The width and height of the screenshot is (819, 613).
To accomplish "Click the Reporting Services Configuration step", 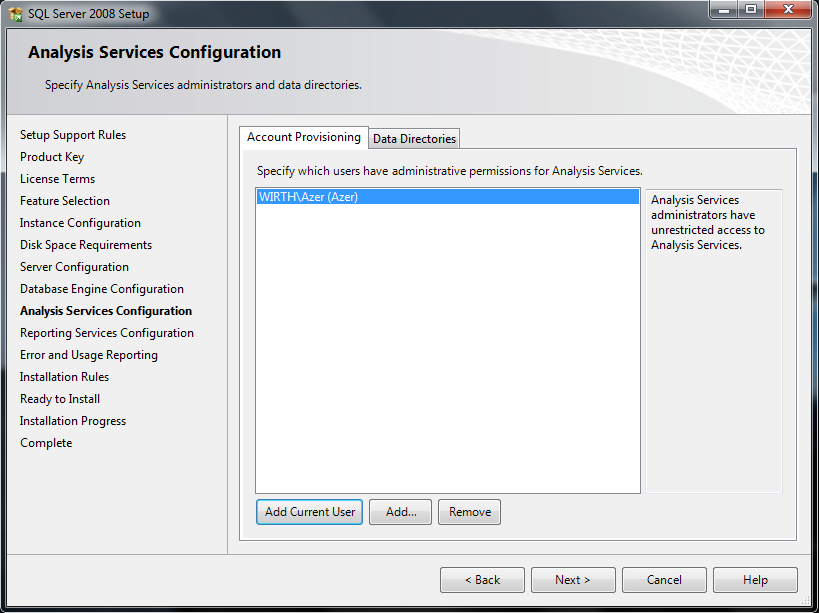I will [107, 333].
